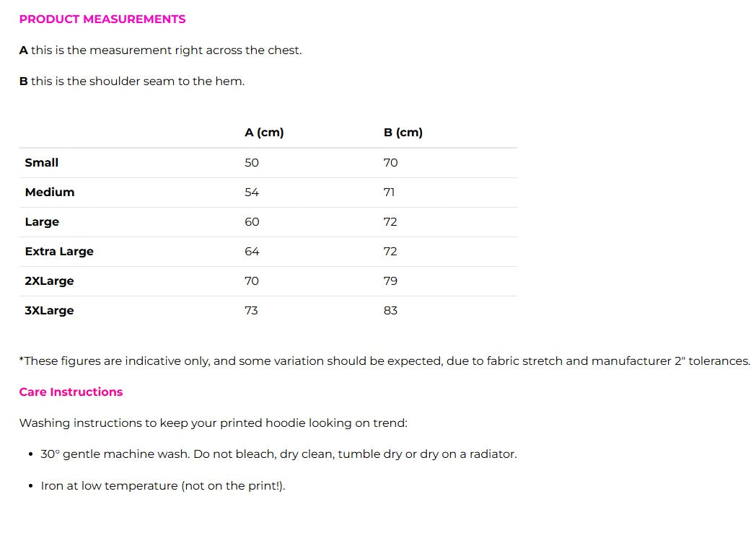Click the measurement A description text
756x543 pixels.
pyautogui.click(x=161, y=50)
